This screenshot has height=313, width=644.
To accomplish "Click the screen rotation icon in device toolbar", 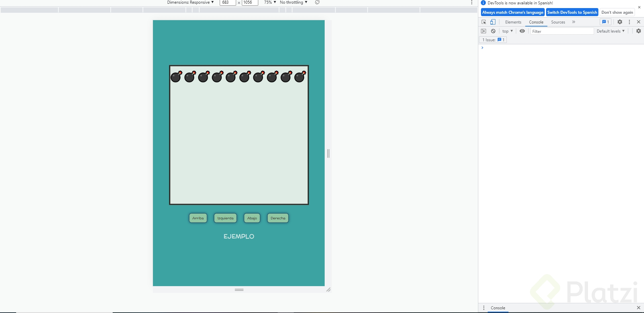I will coord(317,2).
